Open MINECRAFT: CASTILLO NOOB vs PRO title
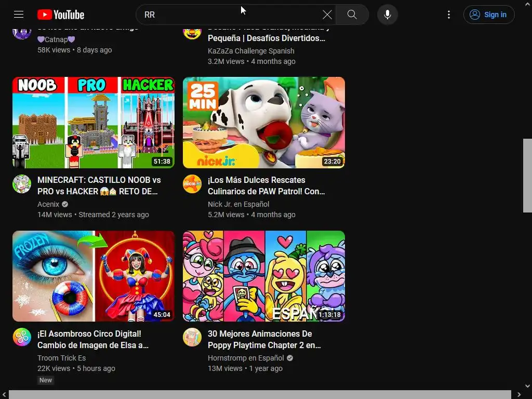This screenshot has width=532, height=399. coord(99,185)
